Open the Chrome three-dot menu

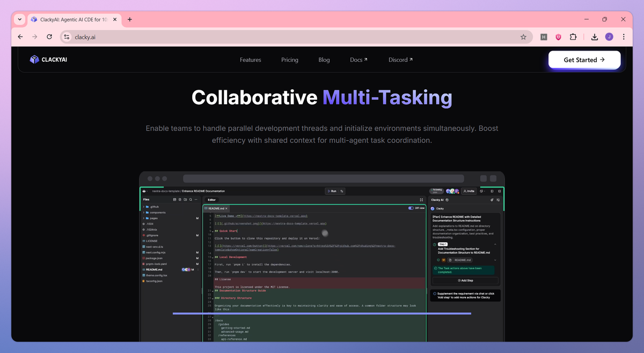point(624,37)
